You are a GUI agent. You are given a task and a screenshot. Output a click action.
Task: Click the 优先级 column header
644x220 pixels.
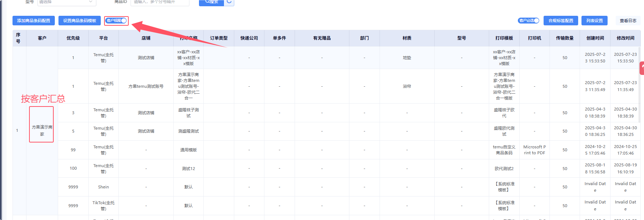click(x=73, y=38)
